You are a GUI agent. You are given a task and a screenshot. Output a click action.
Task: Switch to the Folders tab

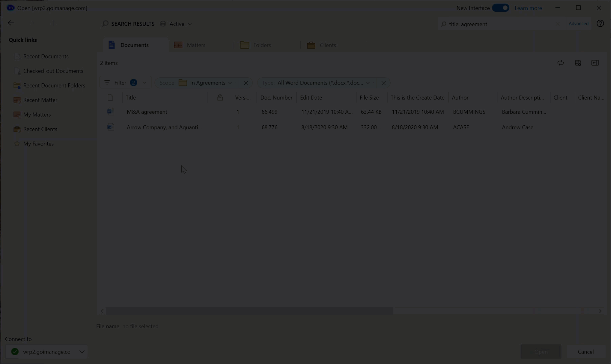click(262, 45)
